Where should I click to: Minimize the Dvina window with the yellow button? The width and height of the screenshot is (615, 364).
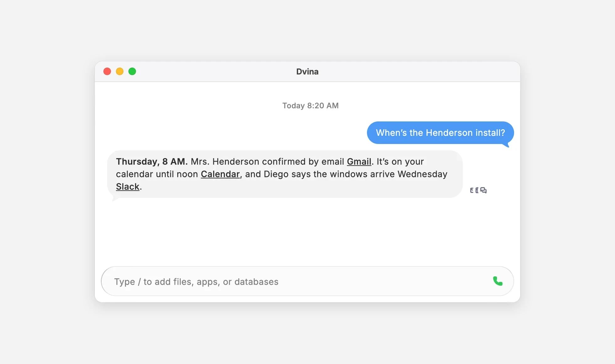[120, 72]
